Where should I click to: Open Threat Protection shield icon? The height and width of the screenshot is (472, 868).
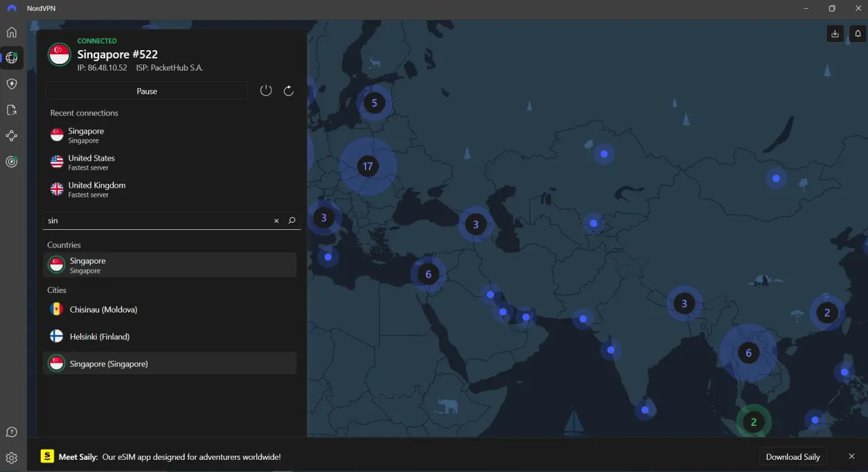(x=12, y=84)
